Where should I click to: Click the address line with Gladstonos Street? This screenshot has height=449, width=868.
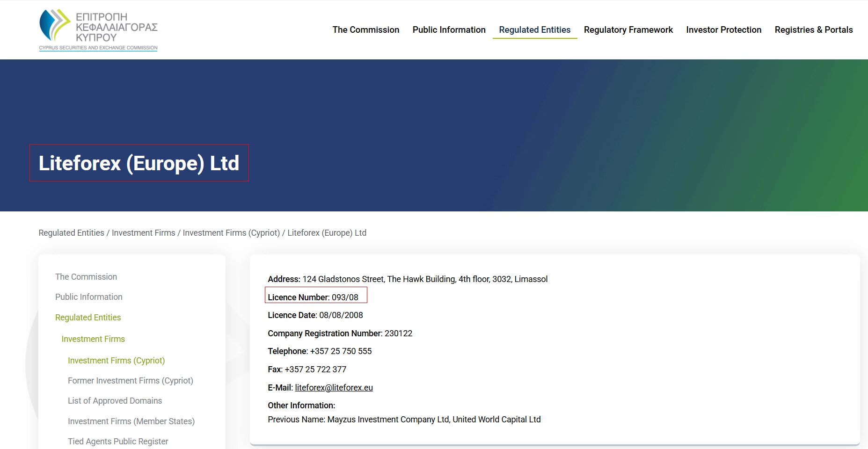coord(408,279)
